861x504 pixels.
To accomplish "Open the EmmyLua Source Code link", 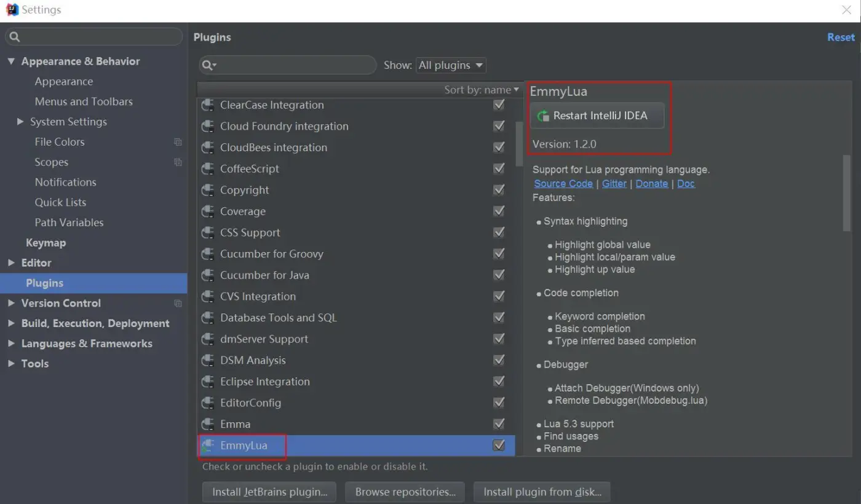I will (x=563, y=184).
